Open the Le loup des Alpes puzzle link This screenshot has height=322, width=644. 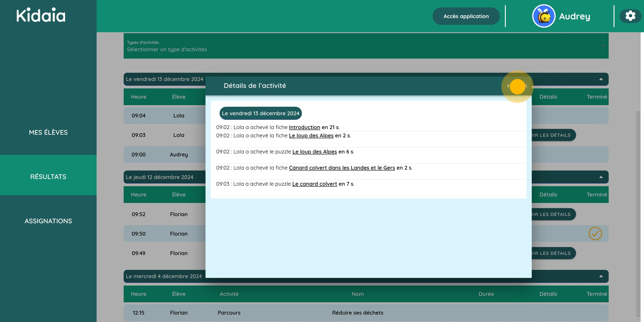pyautogui.click(x=314, y=152)
